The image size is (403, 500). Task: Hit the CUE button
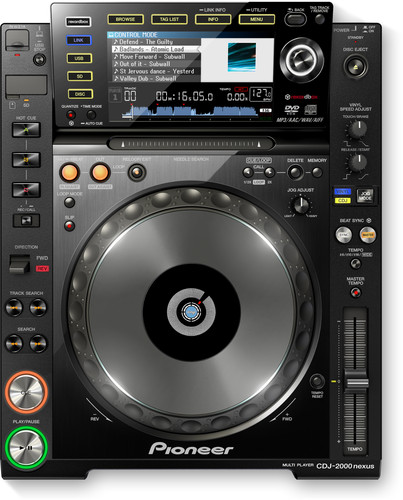pos(26,392)
